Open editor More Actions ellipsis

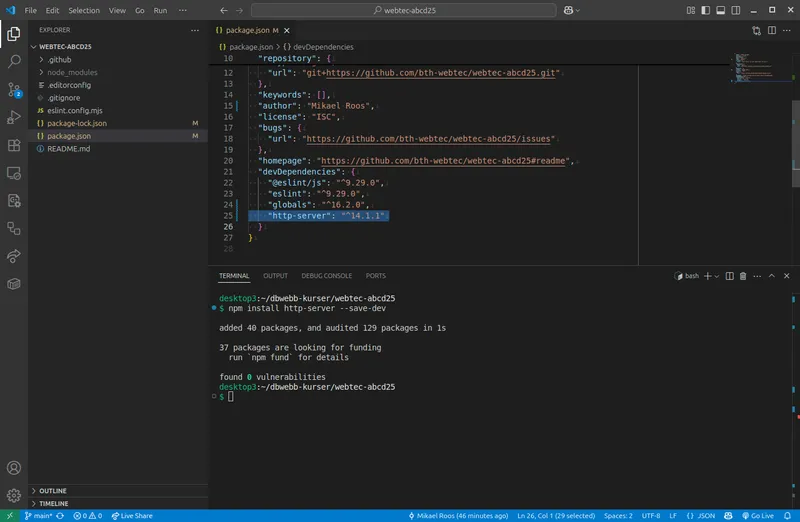point(787,31)
